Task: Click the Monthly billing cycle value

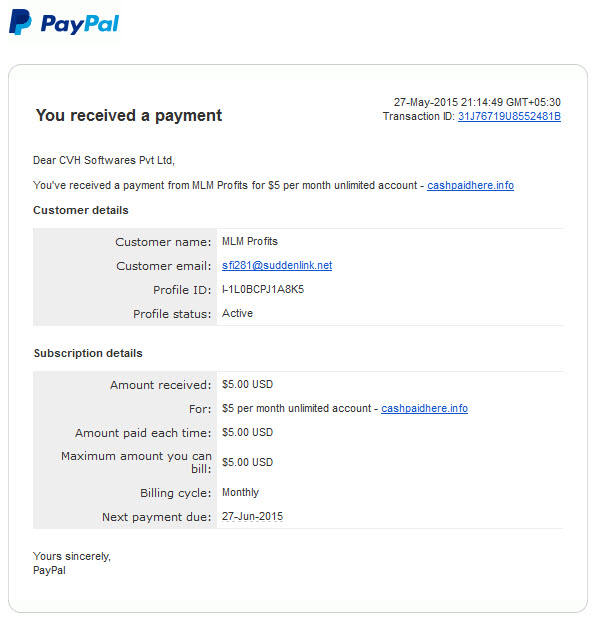Action: tap(240, 492)
